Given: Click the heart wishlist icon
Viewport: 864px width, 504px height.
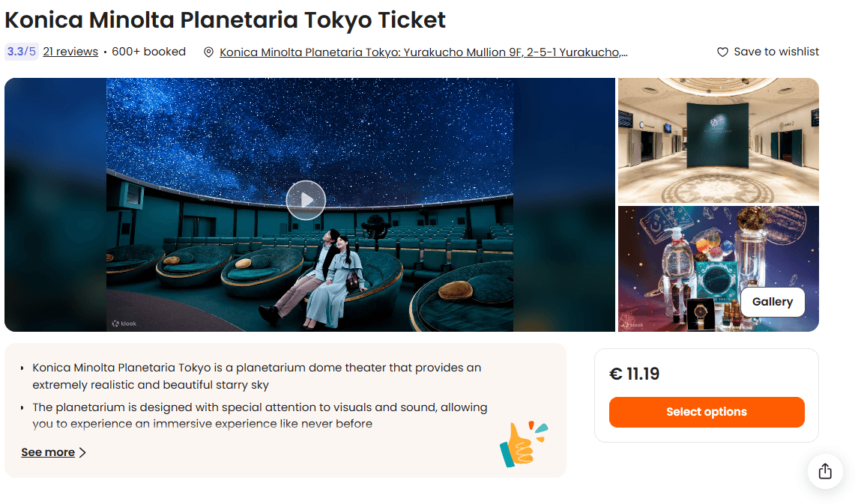Looking at the screenshot, I should point(722,52).
